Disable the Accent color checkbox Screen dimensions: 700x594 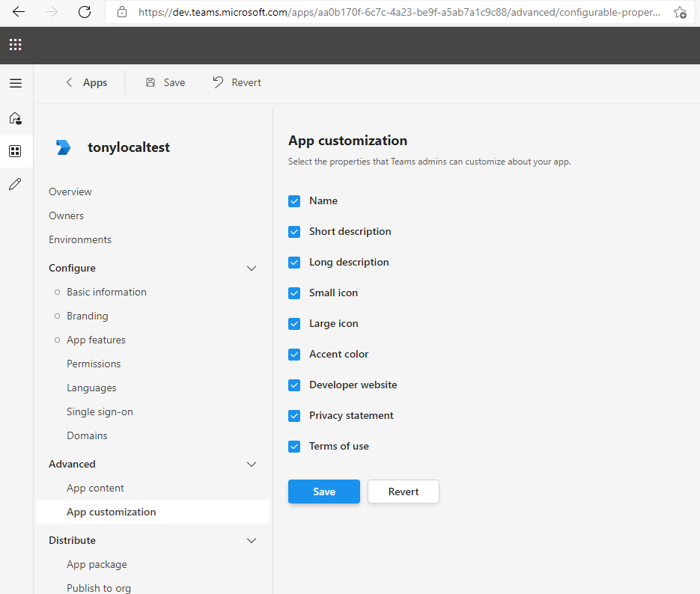tap(294, 355)
